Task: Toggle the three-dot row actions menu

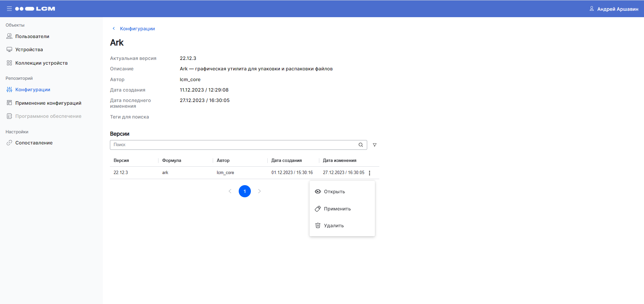Action: [370, 173]
